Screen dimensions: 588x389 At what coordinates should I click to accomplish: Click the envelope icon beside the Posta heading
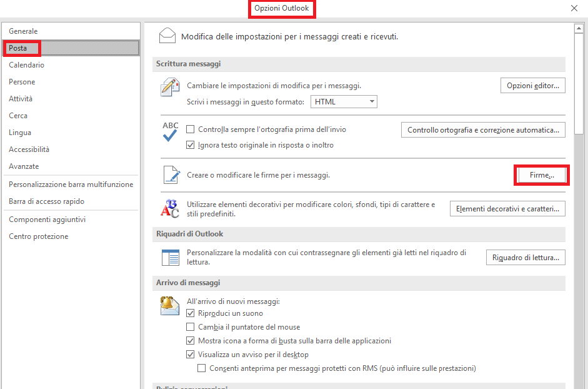coord(167,36)
